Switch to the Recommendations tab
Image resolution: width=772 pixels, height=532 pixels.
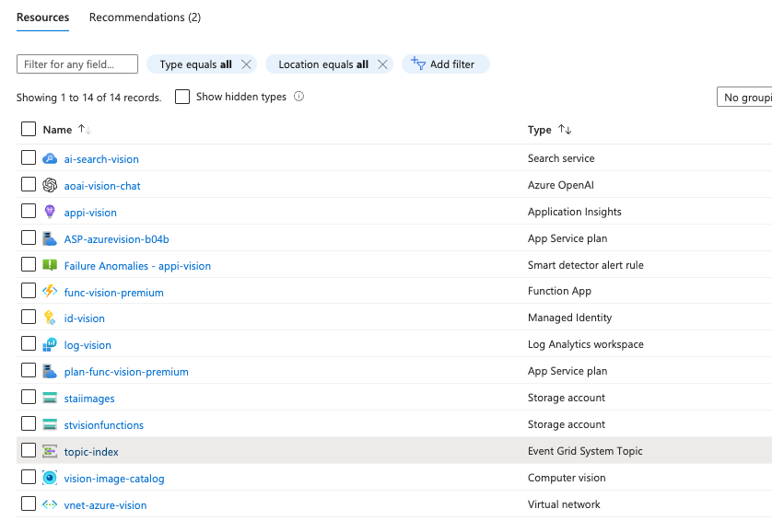[x=145, y=17]
